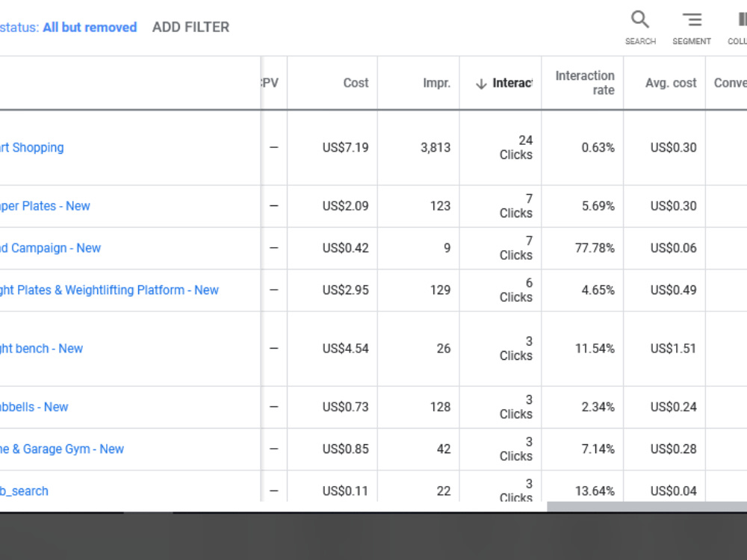Viewport: 747px width, 560px height.
Task: Select avg. cost US$0.24
Action: click(x=674, y=407)
